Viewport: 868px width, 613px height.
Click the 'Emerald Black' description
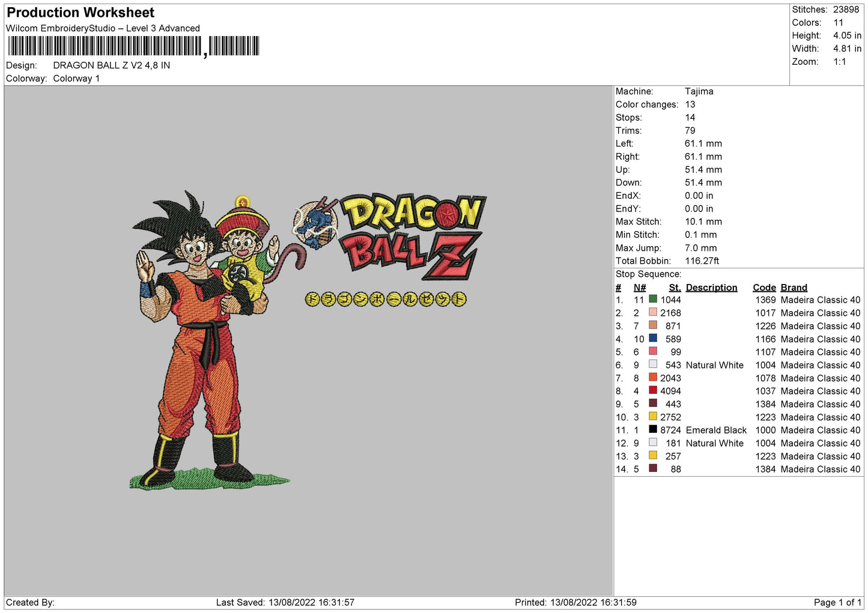pyautogui.click(x=717, y=430)
